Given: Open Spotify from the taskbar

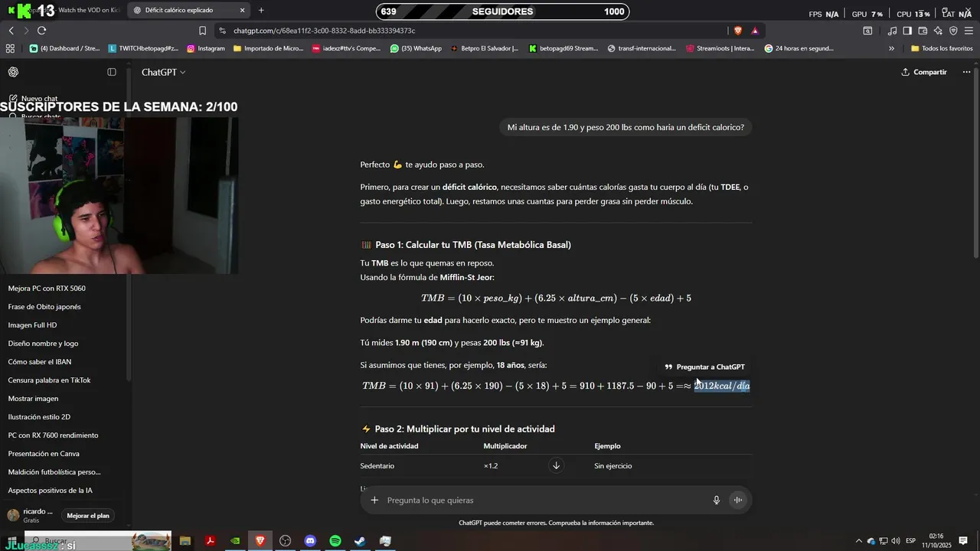Looking at the screenshot, I should (x=335, y=540).
